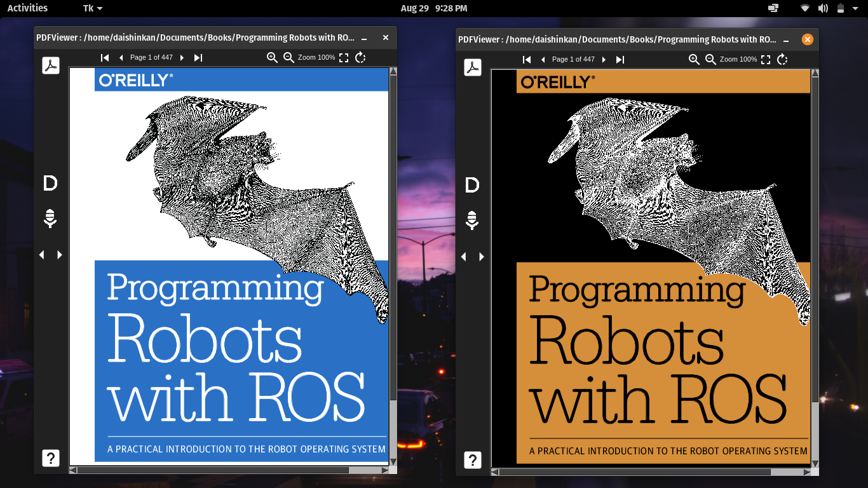Click scroll-down arrow in left viewer
The image size is (868, 488).
[393, 462]
